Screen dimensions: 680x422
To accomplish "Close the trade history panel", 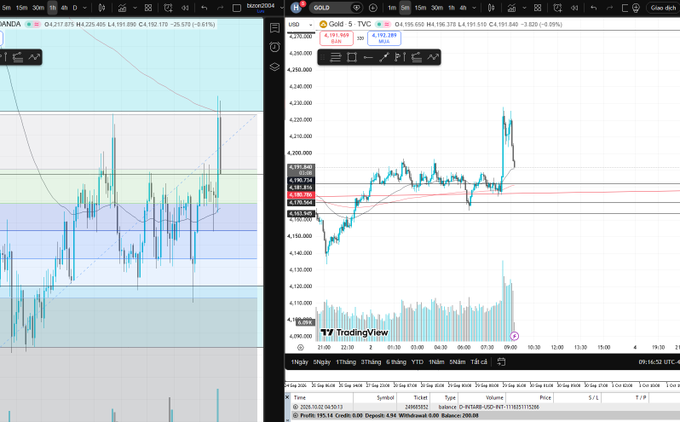I will [x=287, y=397].
